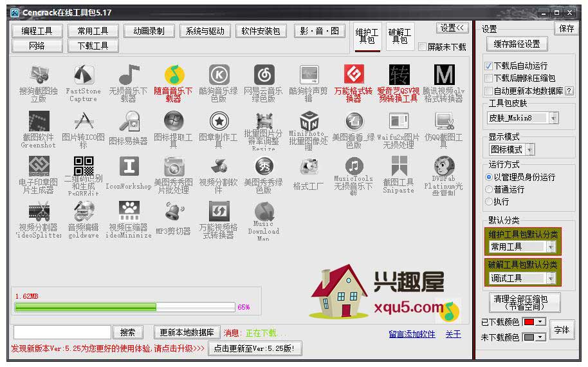Viewport: 588px width, 367px height.
Task: Click 点击更新至Ver:5.25版 button
Action: [x=255, y=348]
